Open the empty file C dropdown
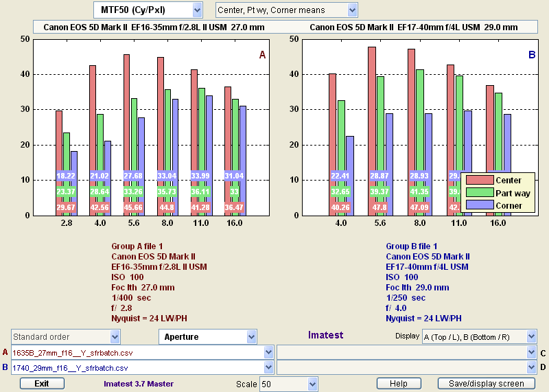The image size is (549, 392). (x=406, y=353)
